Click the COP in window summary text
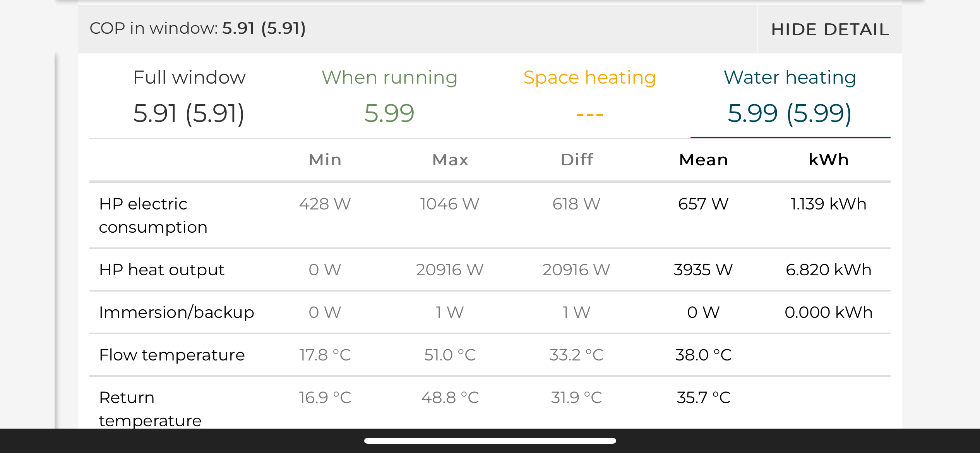The width and height of the screenshot is (980, 453). tap(198, 28)
